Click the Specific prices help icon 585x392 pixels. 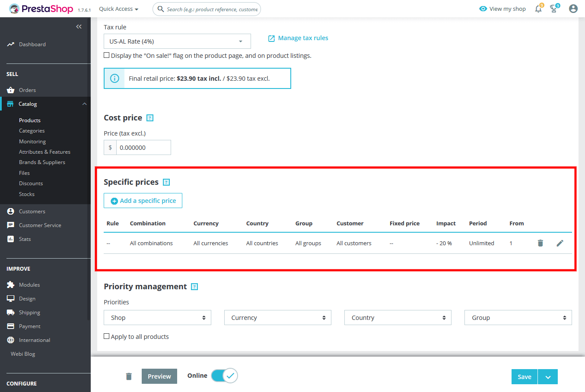click(166, 182)
